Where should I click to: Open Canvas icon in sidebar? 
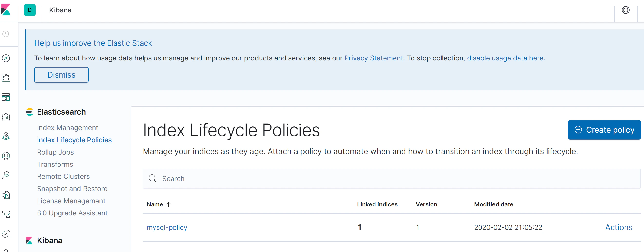click(6, 116)
